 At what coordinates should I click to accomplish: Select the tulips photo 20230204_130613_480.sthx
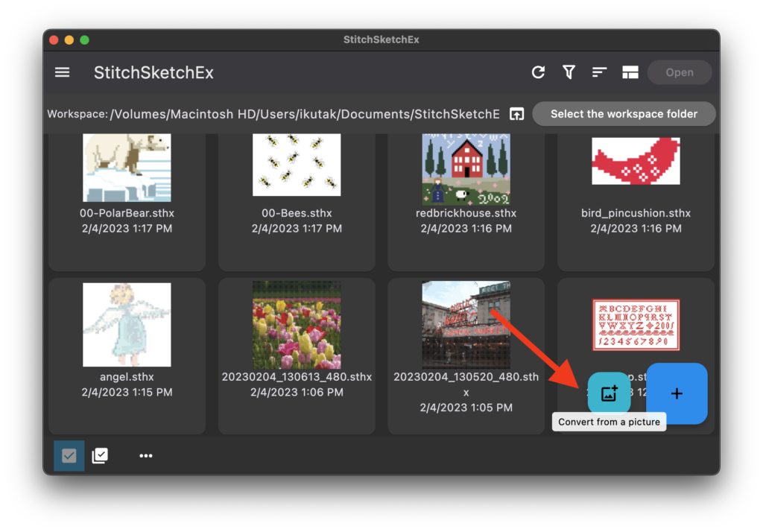(297, 325)
